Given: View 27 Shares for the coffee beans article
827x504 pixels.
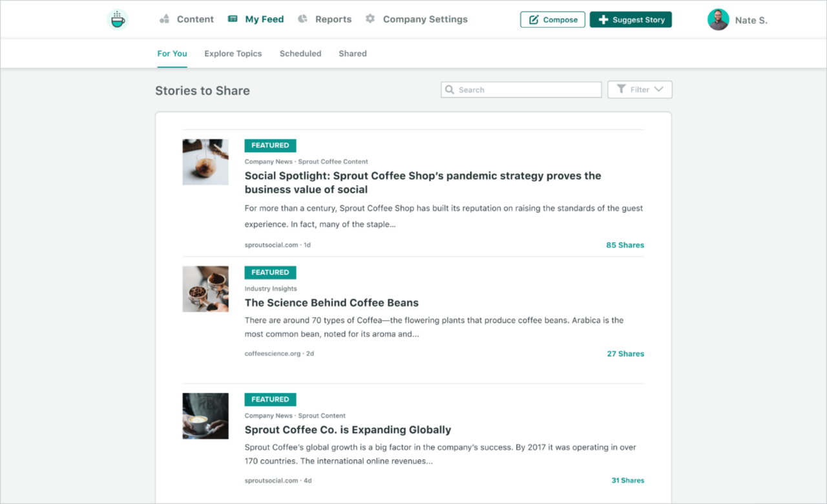Looking at the screenshot, I should 625,353.
